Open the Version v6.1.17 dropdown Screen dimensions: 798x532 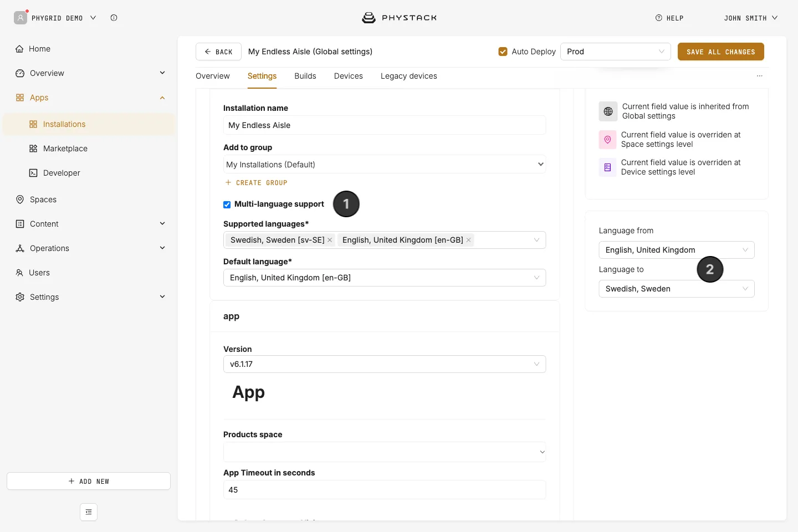pyautogui.click(x=385, y=364)
